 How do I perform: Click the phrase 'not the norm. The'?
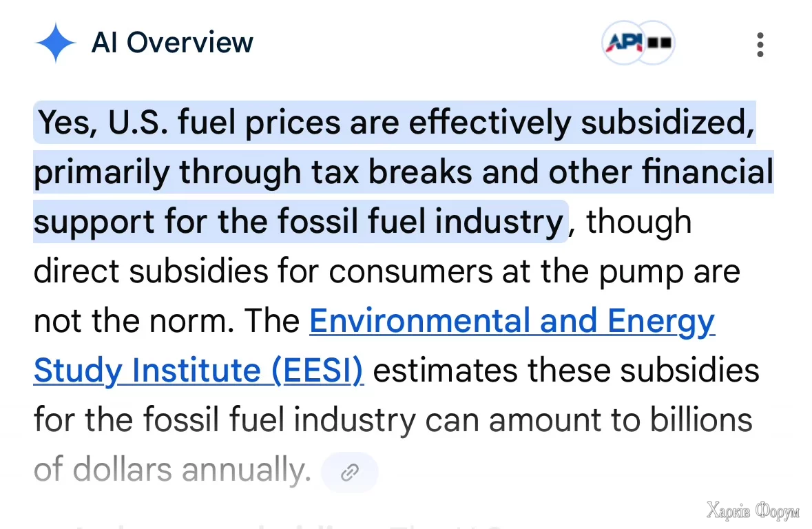(x=167, y=322)
